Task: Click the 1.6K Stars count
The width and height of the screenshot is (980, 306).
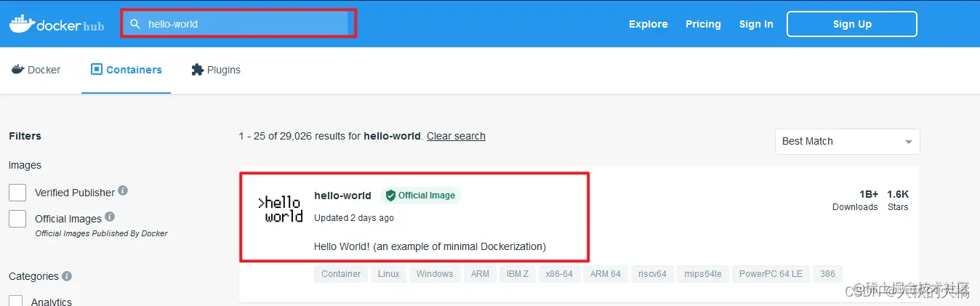Action: (898, 200)
